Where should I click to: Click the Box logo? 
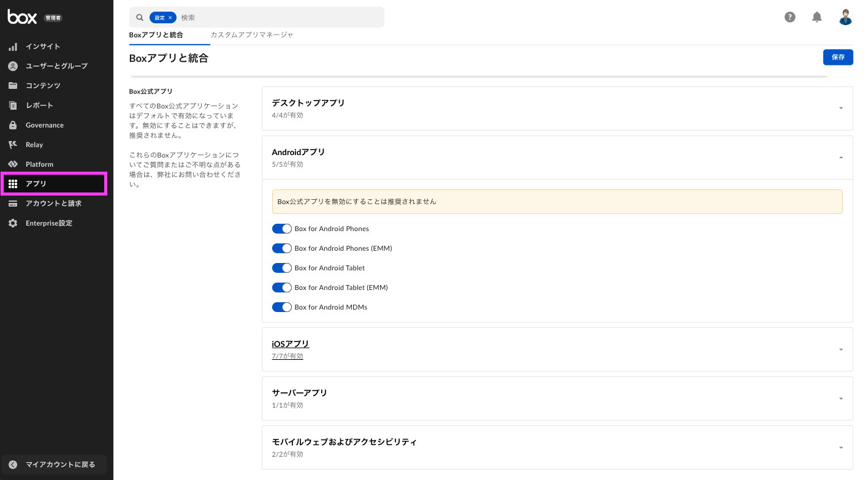(22, 17)
